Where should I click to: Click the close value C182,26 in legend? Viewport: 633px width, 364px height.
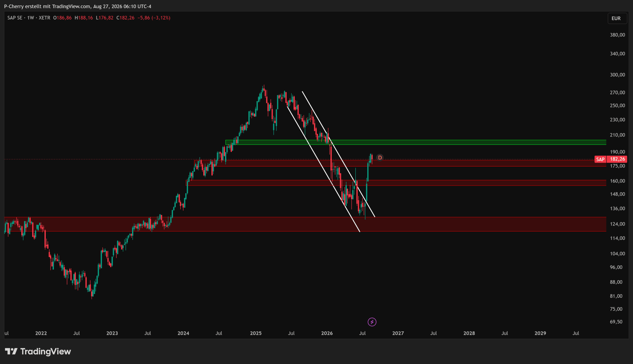click(125, 18)
